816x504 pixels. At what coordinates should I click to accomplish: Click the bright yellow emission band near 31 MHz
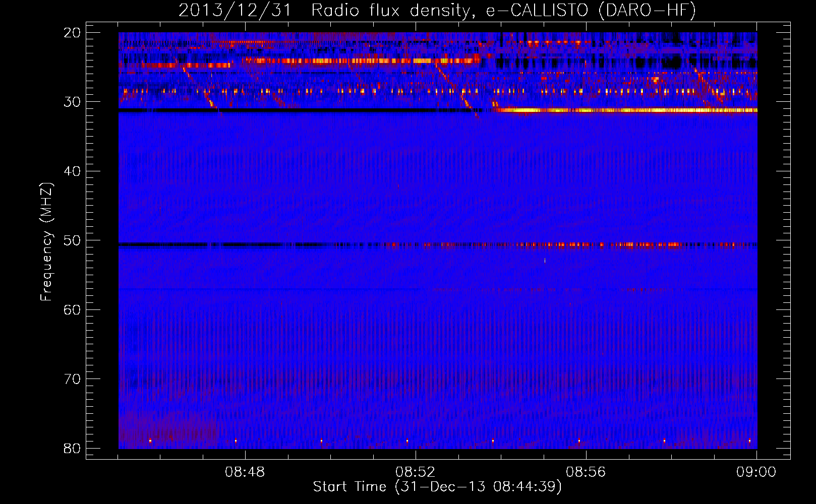625,110
